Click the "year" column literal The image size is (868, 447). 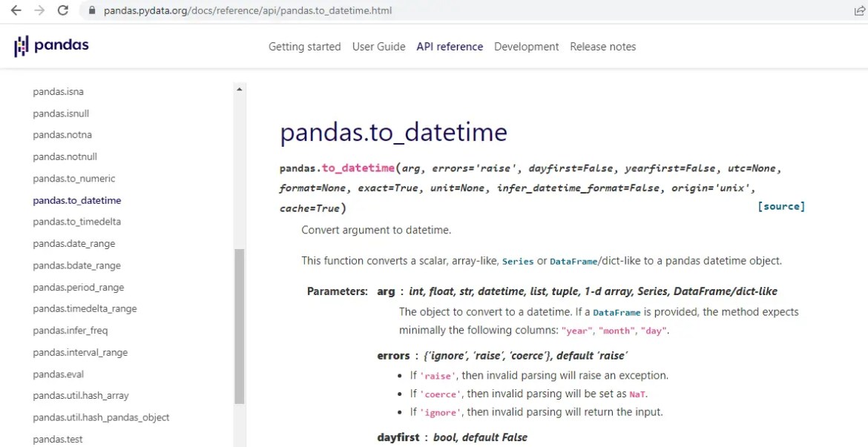click(577, 331)
